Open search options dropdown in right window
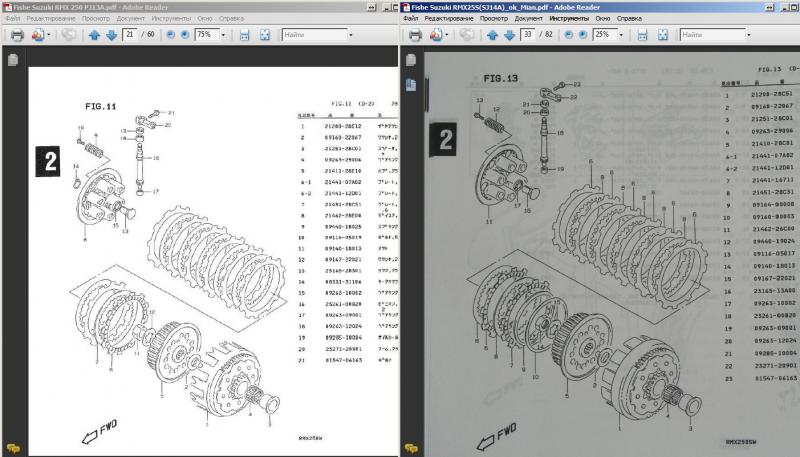This screenshot has width=800, height=457. pyautogui.click(x=748, y=35)
